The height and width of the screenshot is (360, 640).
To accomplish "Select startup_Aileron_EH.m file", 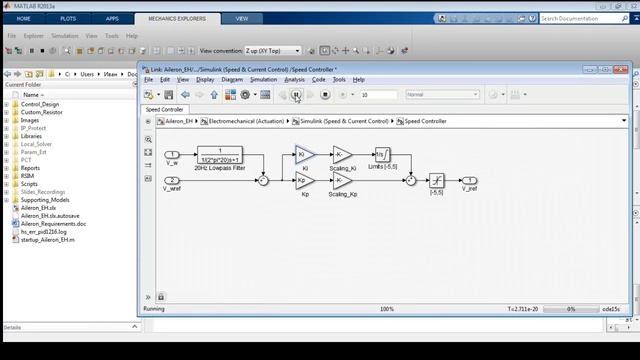I will click(48, 240).
